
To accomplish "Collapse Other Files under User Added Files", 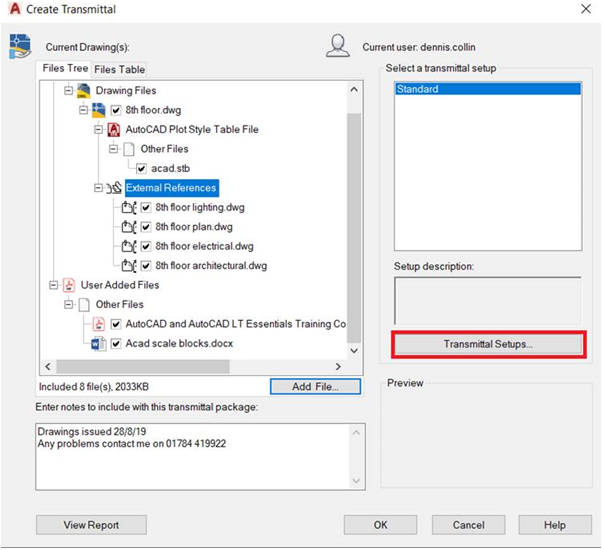I will [x=68, y=305].
